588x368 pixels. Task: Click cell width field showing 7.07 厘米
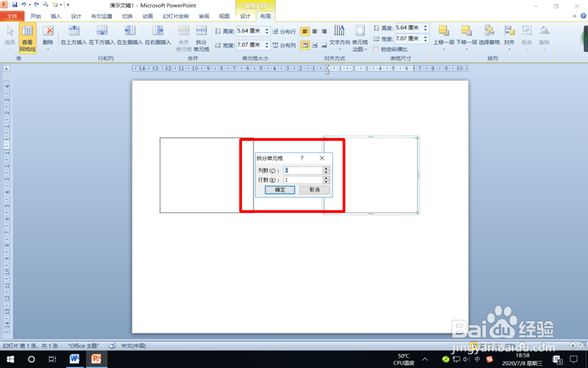[x=249, y=45]
